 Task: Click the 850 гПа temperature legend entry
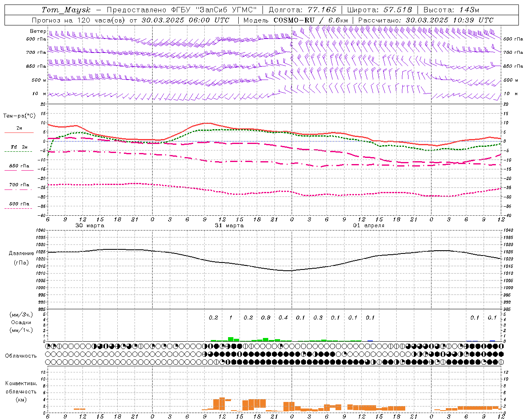point(19,166)
